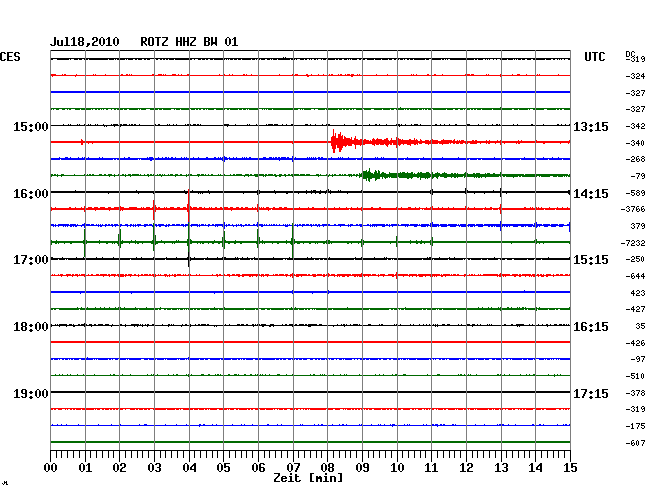This screenshot has height=494, width=650.
Task: Click the DC offset value -175
Action: point(635,426)
